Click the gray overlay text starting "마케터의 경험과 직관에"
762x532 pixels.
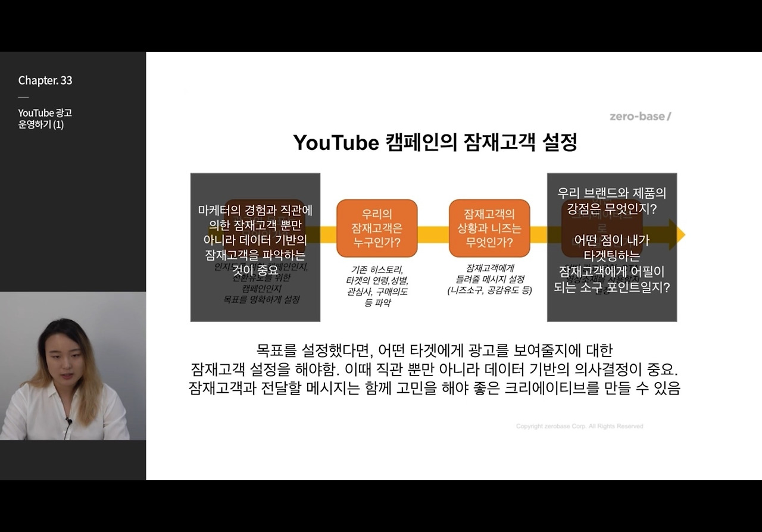pyautogui.click(x=255, y=240)
